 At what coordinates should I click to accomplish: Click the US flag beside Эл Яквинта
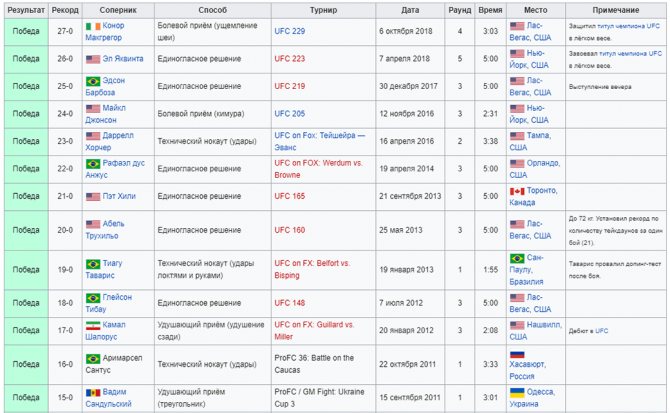coord(93,59)
